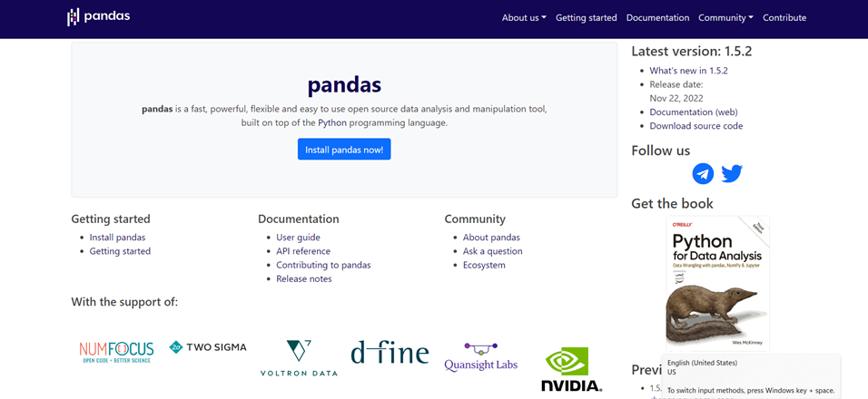Image resolution: width=868 pixels, height=399 pixels.
Task: Click the Follow us heading
Action: pyautogui.click(x=660, y=151)
